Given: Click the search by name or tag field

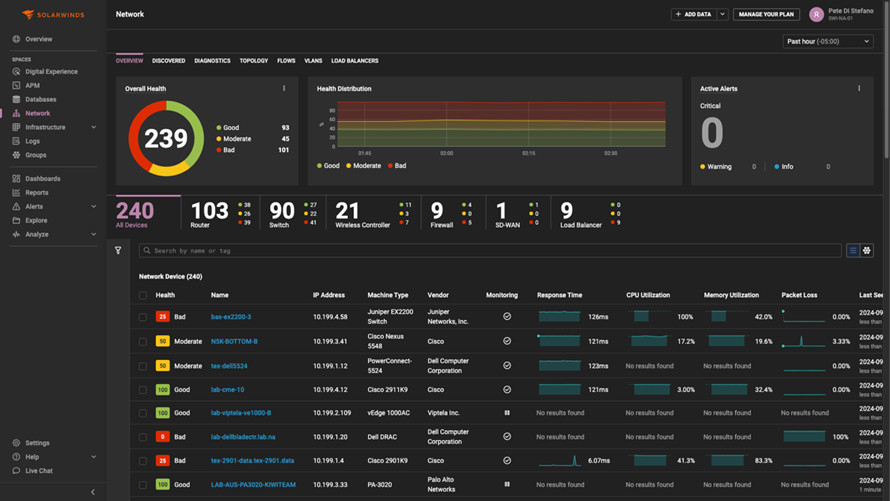Looking at the screenshot, I should 490,250.
